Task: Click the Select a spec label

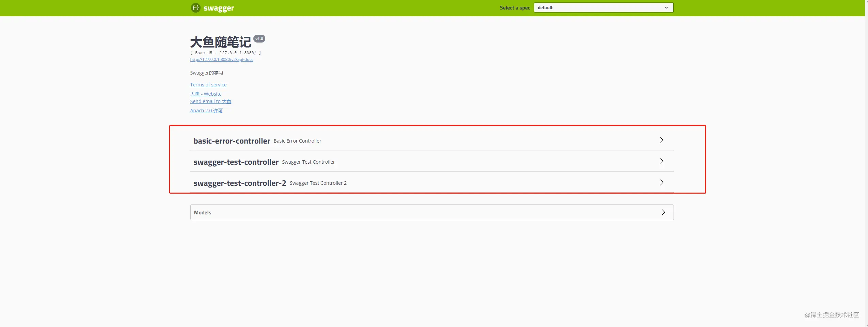Action: click(x=515, y=8)
